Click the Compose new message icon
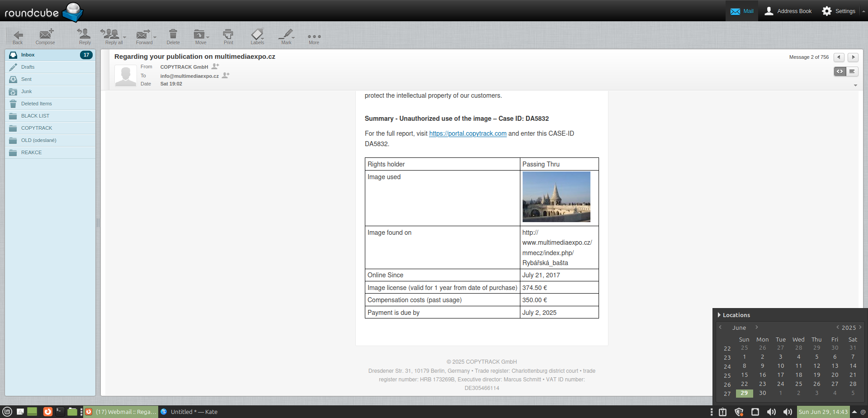 click(x=45, y=35)
